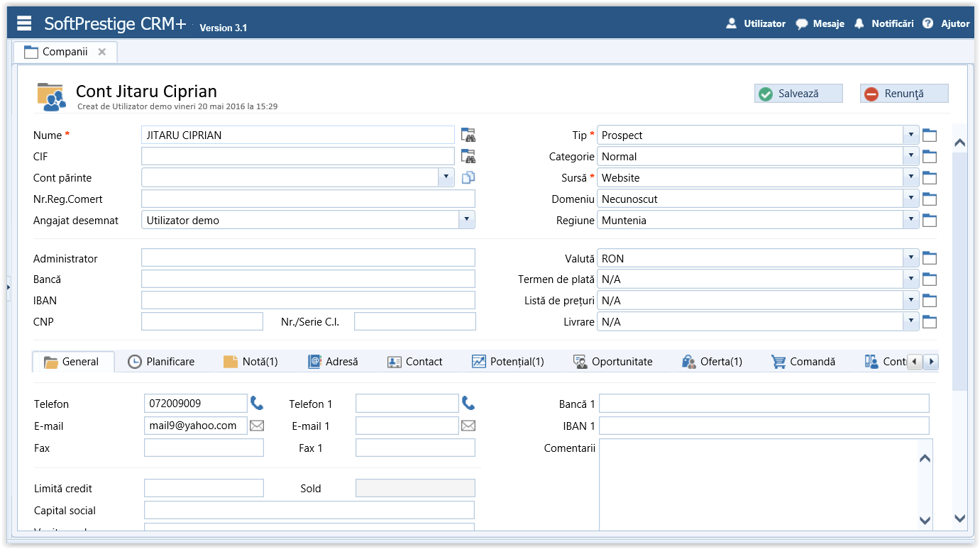Select the General tab
The width and height of the screenshot is (980, 549).
point(74,362)
